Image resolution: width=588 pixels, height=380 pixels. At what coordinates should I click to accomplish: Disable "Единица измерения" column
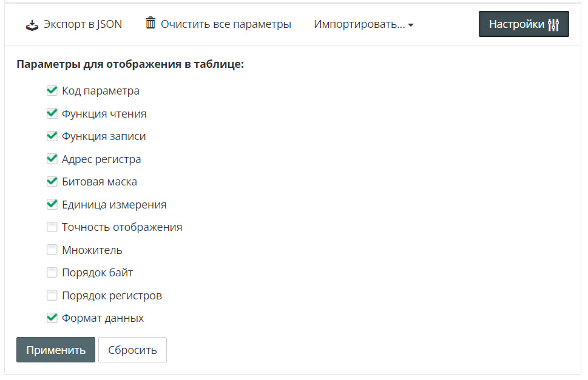(x=52, y=204)
